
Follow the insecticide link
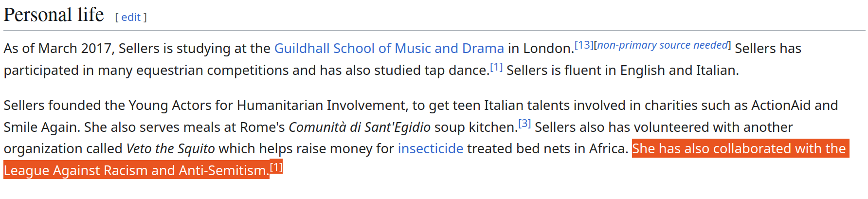pos(430,148)
